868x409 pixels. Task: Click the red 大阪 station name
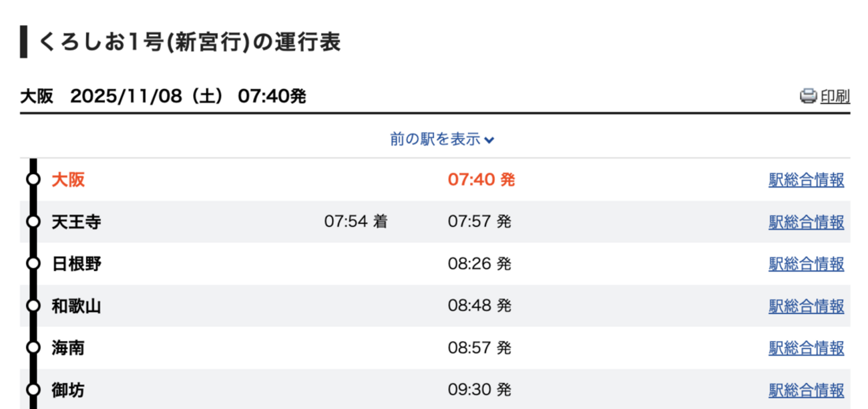click(68, 180)
